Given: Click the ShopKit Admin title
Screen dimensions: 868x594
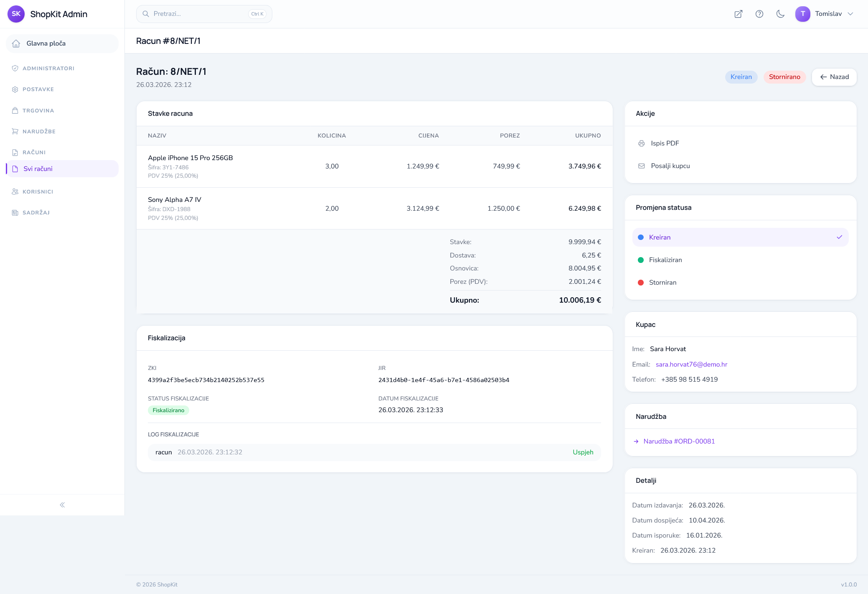Looking at the screenshot, I should pyautogui.click(x=59, y=14).
